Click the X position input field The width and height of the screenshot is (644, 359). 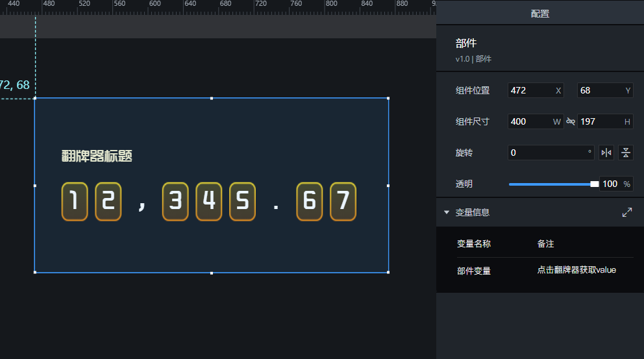coord(530,90)
